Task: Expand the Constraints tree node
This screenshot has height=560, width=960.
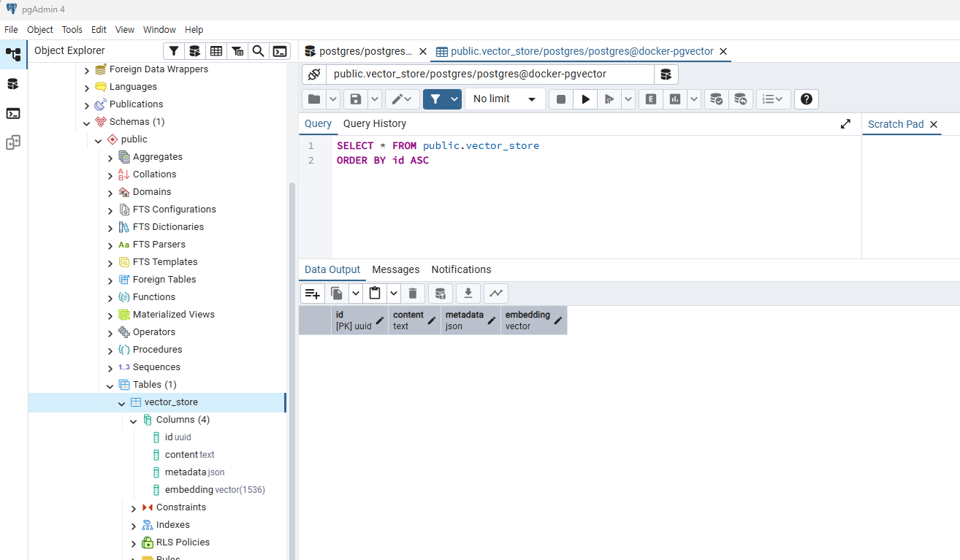Action: pyautogui.click(x=134, y=508)
